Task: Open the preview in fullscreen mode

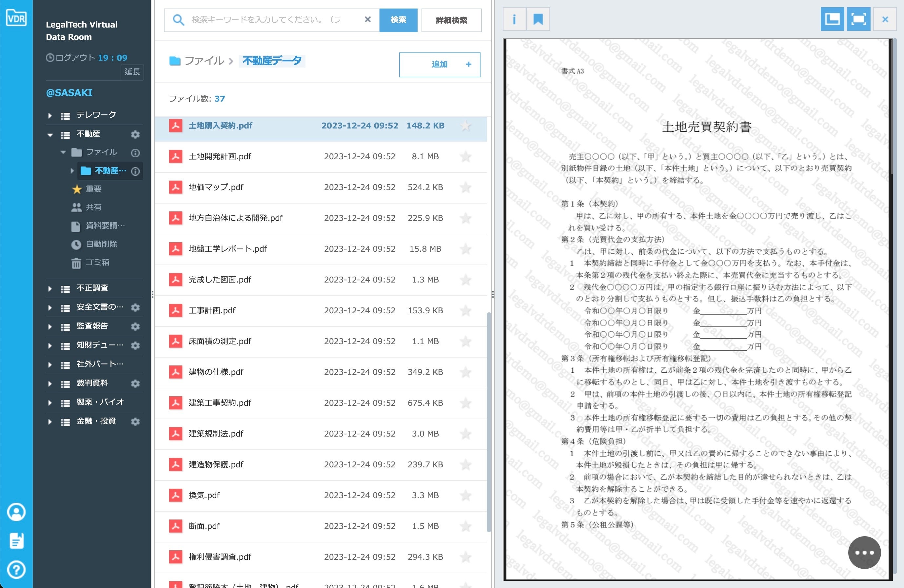Action: click(858, 19)
